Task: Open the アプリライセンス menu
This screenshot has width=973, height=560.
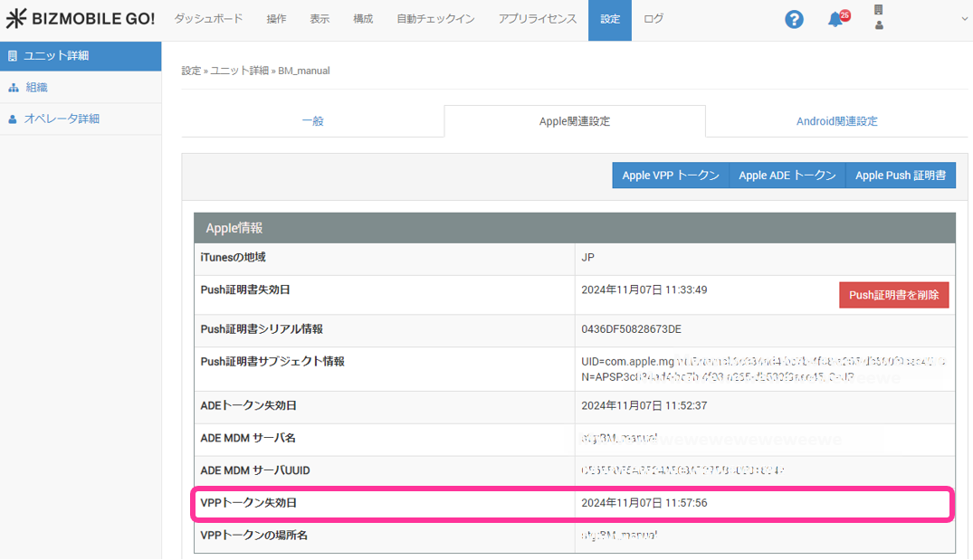Action: point(537,20)
